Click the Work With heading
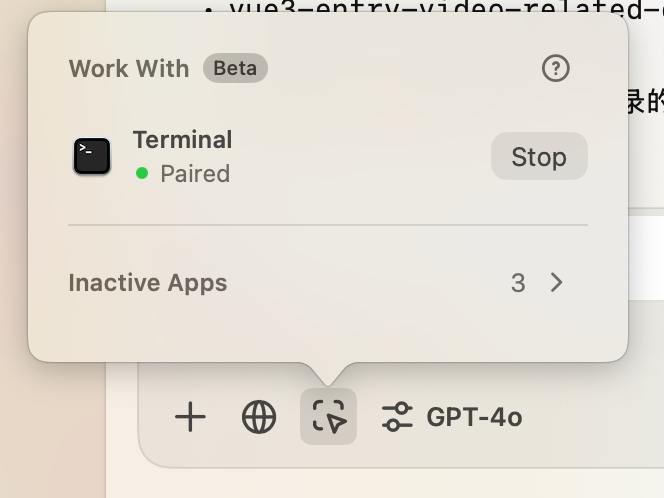This screenshot has width=664, height=498. click(129, 69)
